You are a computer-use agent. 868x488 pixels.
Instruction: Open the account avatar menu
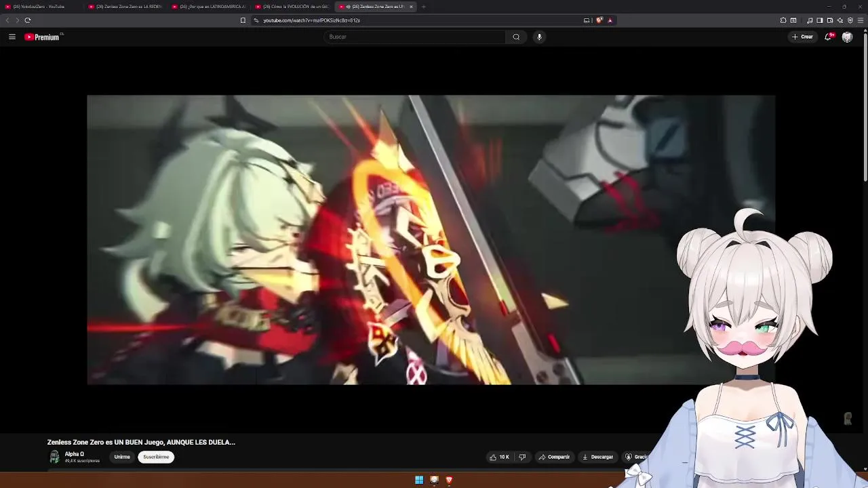[x=847, y=37]
